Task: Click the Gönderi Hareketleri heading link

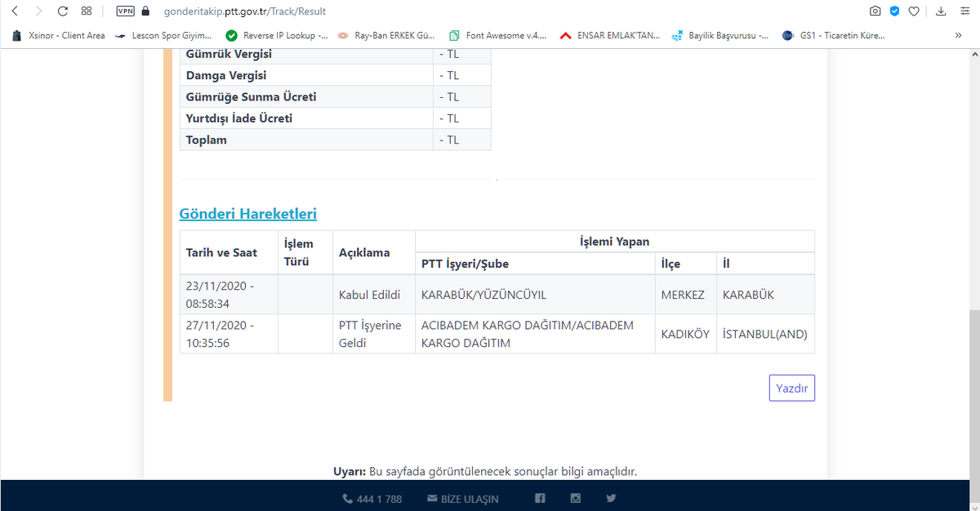Action: [248, 214]
